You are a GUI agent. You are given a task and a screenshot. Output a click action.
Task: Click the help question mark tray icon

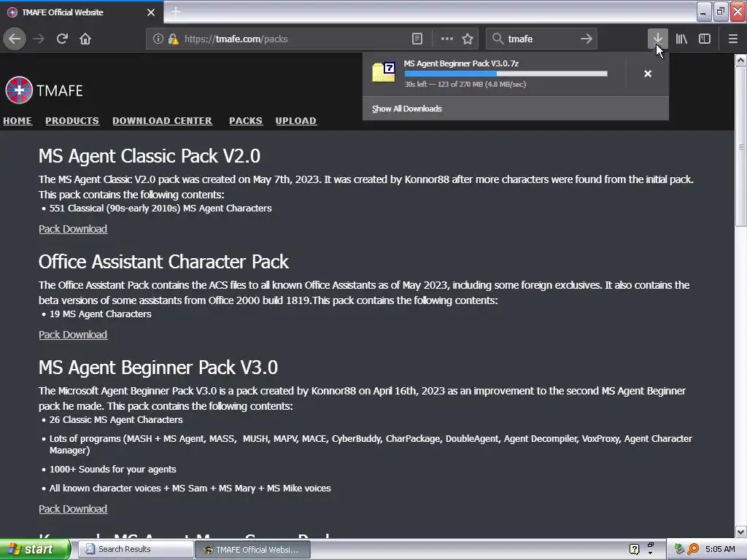pos(634,549)
